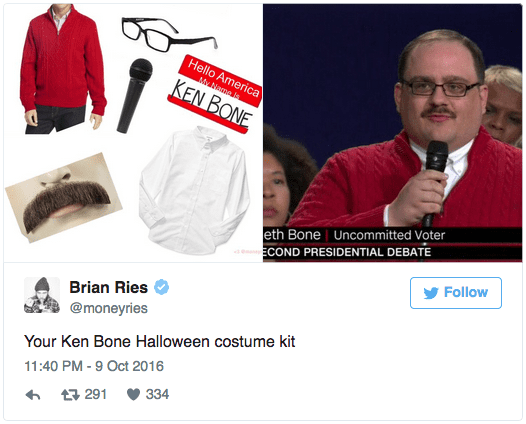Image resolution: width=526 pixels, height=424 pixels.
Task: Open the 11:40 PM - 9 Oct 2016 timestamp
Action: 94,366
